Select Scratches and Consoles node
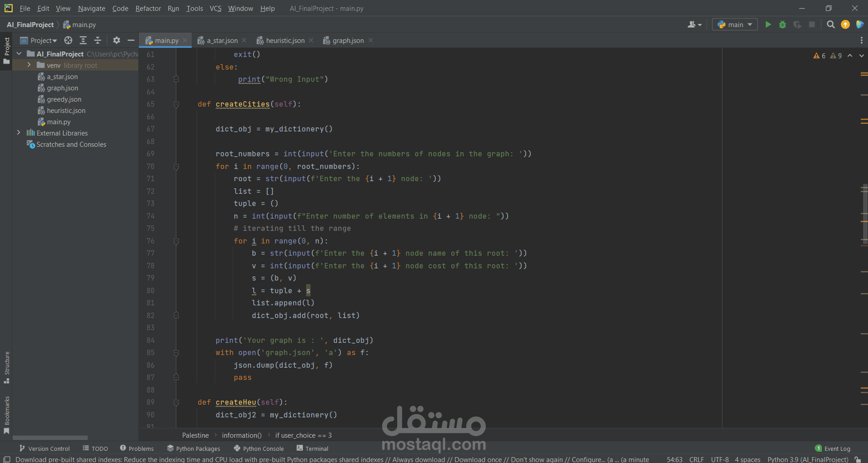The width and height of the screenshot is (868, 463). 66,145
